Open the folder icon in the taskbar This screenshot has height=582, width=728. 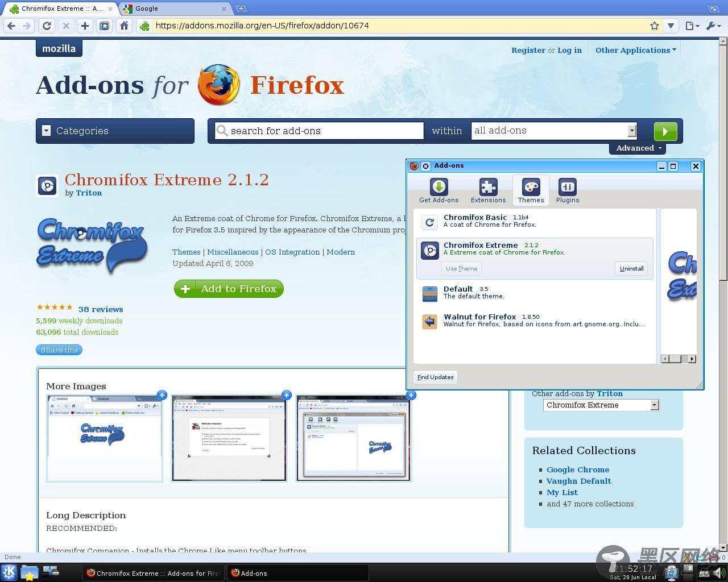coord(29,572)
